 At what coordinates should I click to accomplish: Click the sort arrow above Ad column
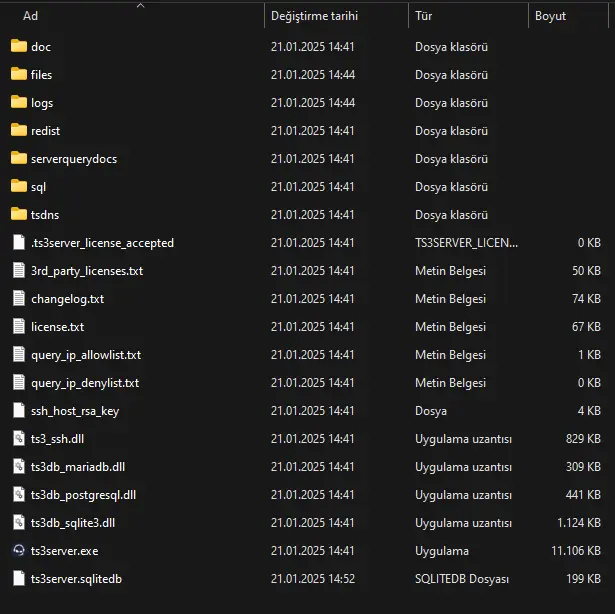140,5
